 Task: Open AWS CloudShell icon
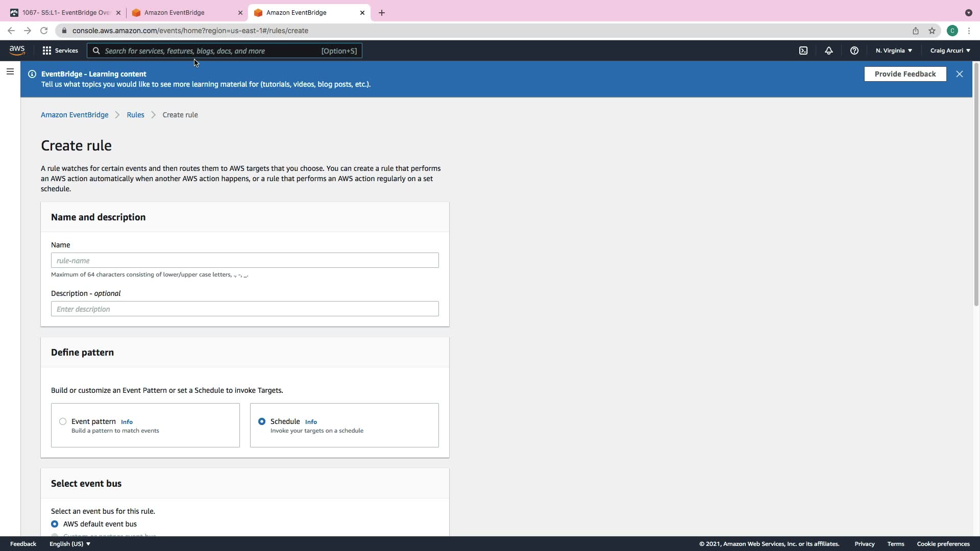point(803,51)
